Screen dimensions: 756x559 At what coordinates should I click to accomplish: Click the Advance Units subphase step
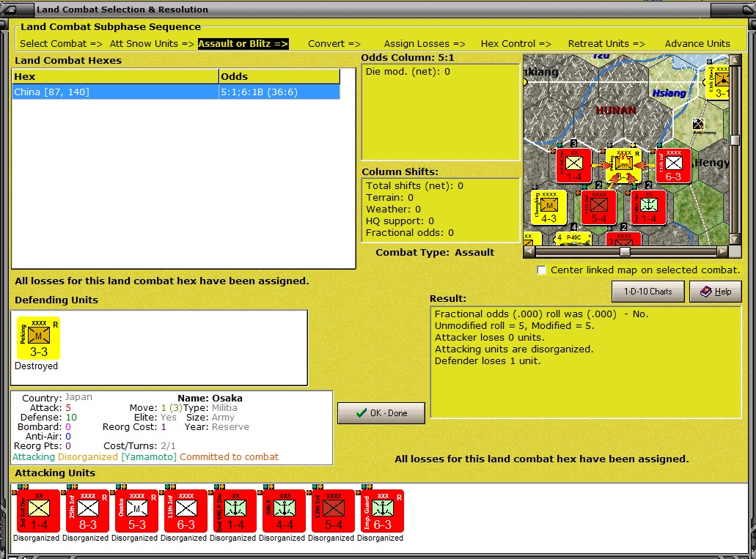pyautogui.click(x=697, y=44)
